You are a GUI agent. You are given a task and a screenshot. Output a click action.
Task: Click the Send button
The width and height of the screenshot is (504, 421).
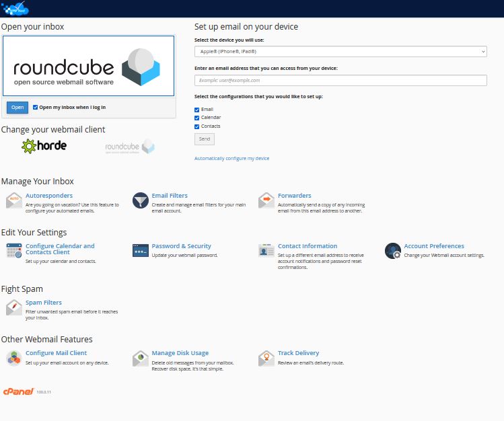(205, 139)
